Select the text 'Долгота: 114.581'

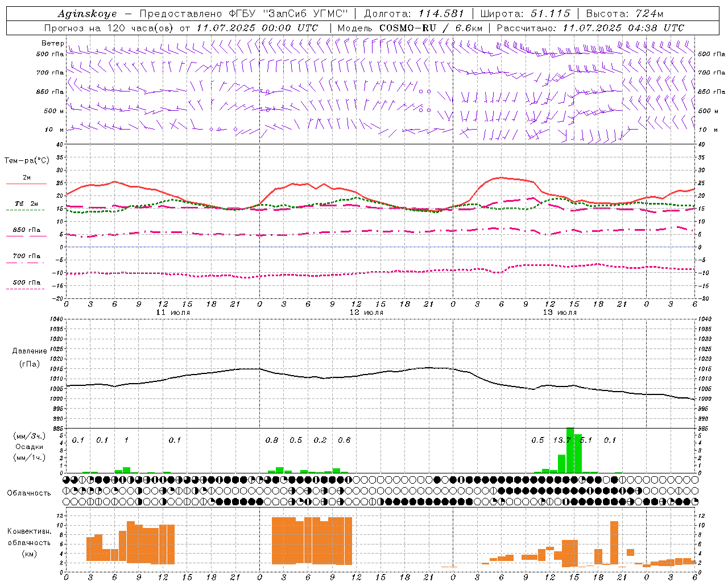coord(414,14)
